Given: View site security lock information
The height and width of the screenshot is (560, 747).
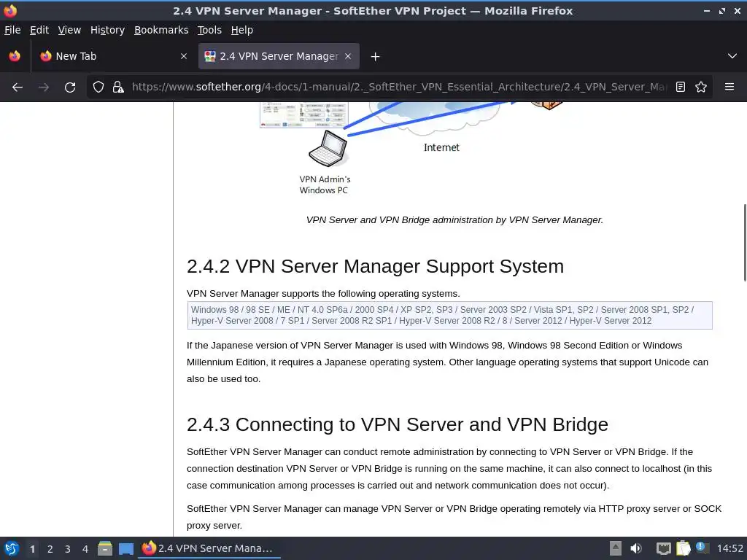Looking at the screenshot, I should 118,87.
